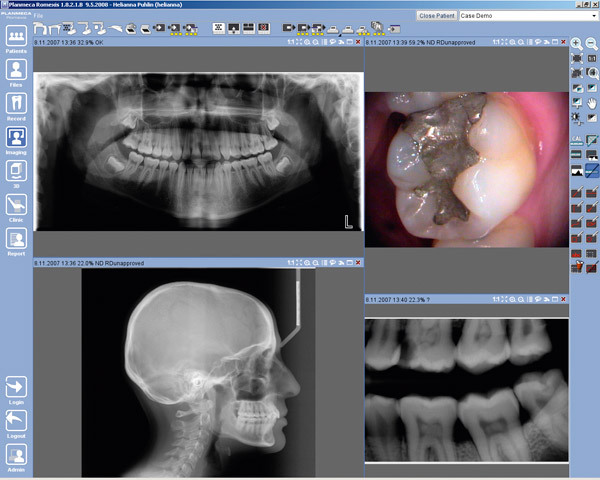This screenshot has width=600, height=480.
Task: Select the abc text annotation tool
Action: tap(577, 253)
